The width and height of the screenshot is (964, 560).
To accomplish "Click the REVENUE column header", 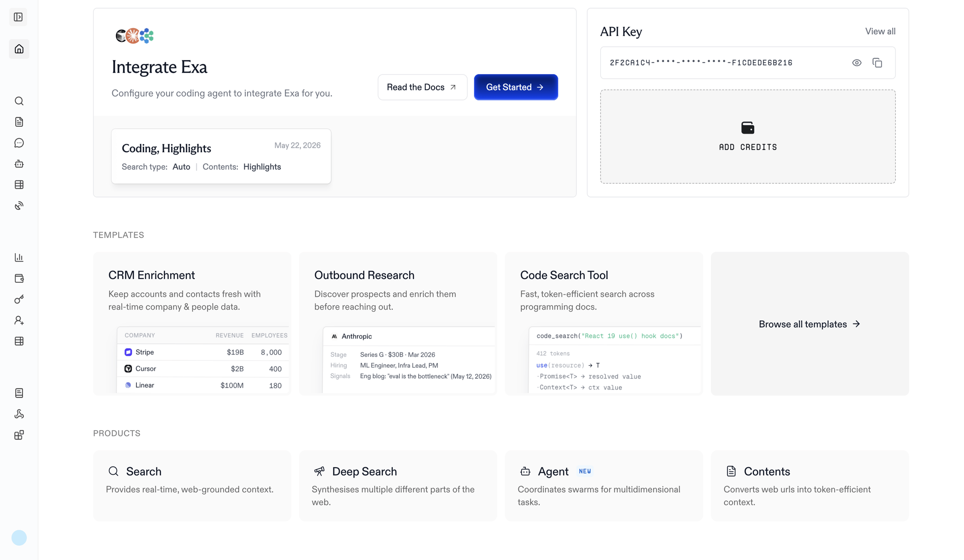I will coord(229,335).
